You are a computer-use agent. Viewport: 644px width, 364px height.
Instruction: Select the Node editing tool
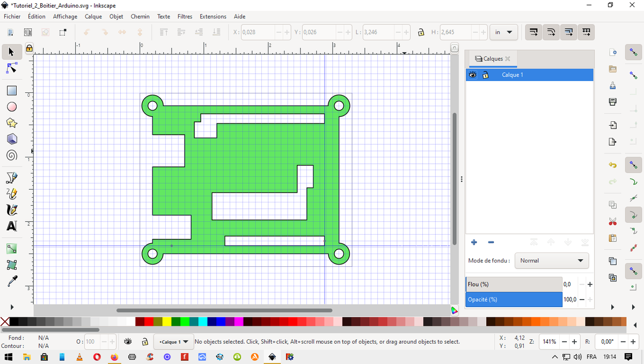tap(11, 68)
